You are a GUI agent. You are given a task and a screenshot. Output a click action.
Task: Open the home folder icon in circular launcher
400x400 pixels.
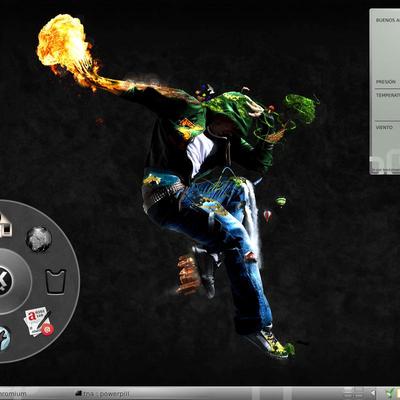(x=6, y=225)
